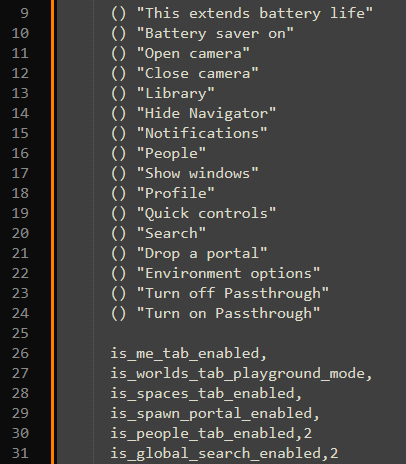Viewport: 406px width, 464px height.
Task: Click is_spawn_portal_enabled identifier
Action: click(x=211, y=414)
